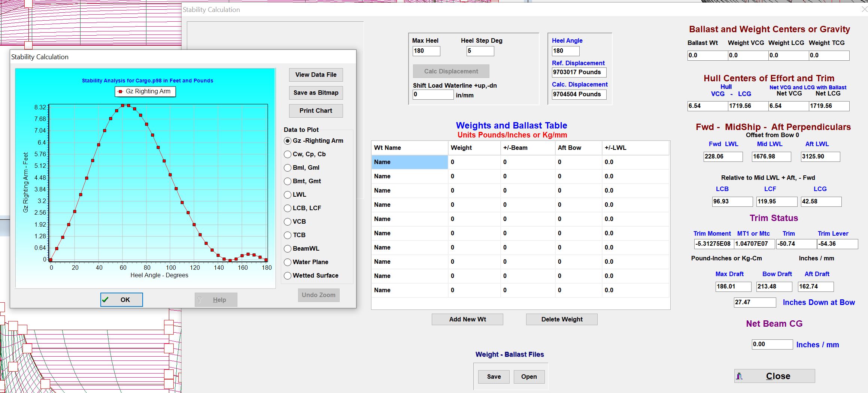Click the Aft Bow column header

point(579,148)
